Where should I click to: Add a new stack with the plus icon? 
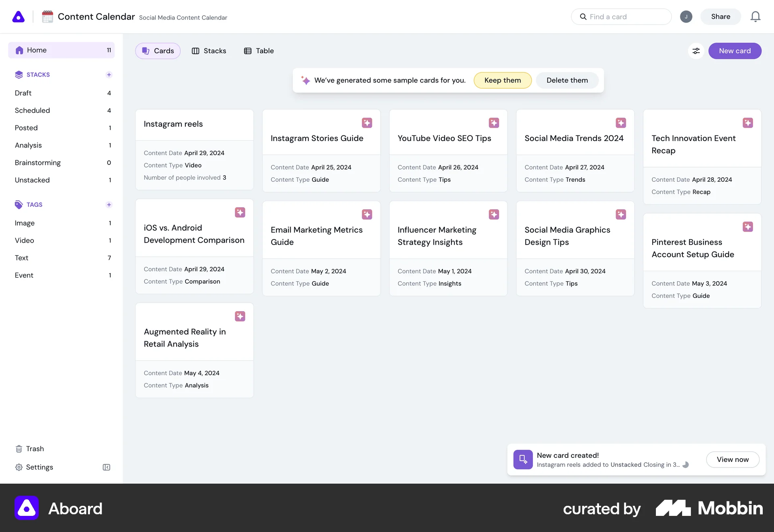tap(109, 75)
